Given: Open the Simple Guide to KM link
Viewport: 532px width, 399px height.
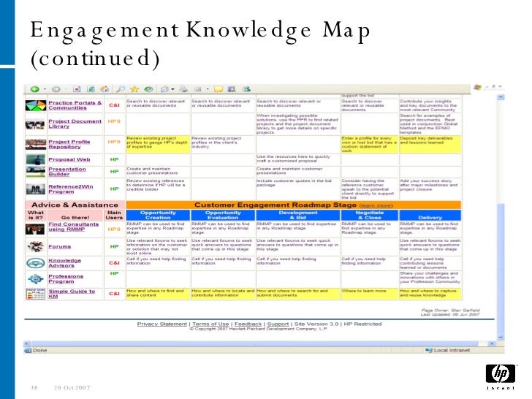Looking at the screenshot, I should [72, 294].
